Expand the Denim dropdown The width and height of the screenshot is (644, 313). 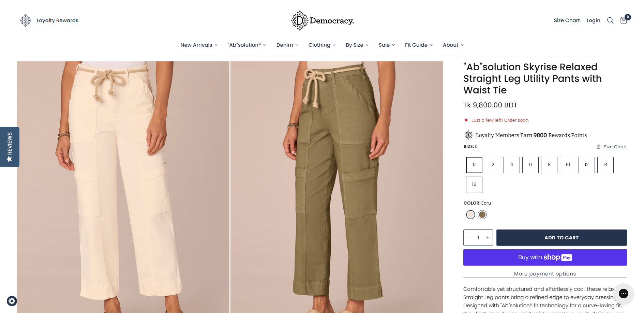point(287,45)
